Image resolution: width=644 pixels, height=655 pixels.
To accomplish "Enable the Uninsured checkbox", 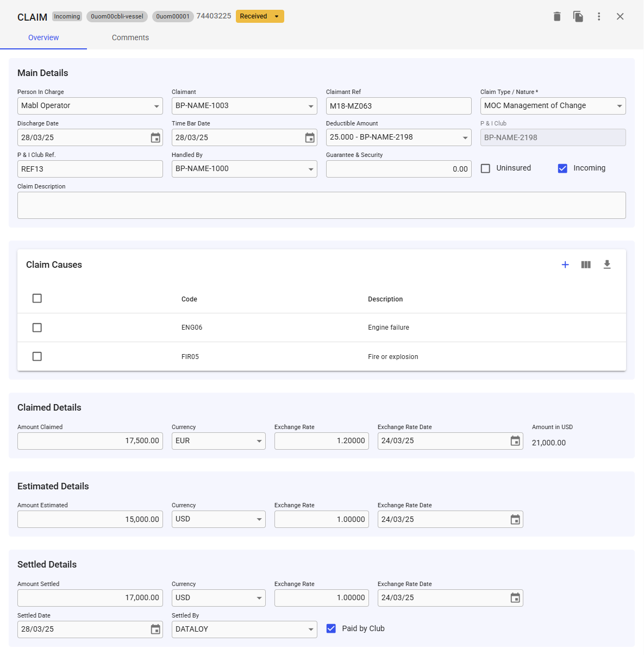I will (x=486, y=168).
